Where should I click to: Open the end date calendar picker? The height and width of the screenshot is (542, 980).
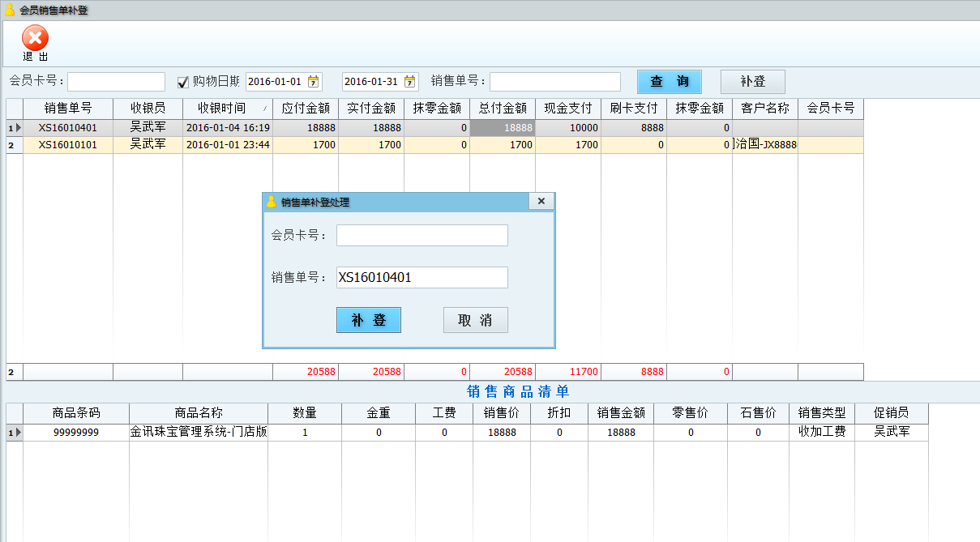410,82
